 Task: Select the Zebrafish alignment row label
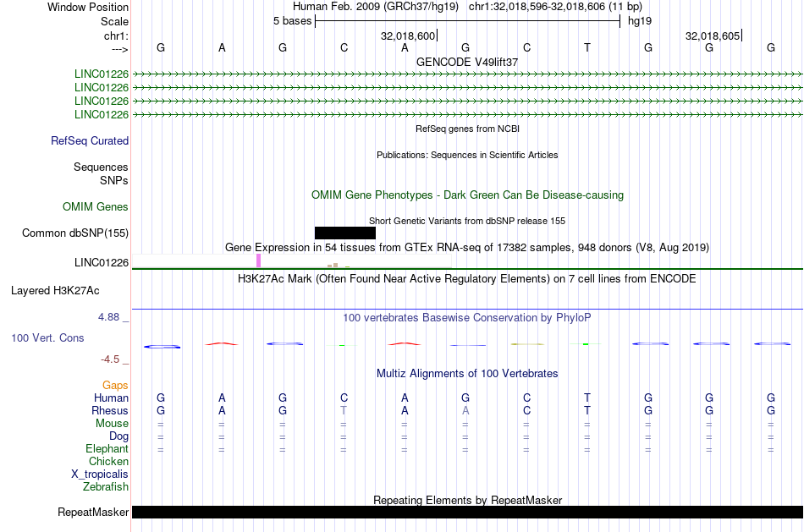106,487
